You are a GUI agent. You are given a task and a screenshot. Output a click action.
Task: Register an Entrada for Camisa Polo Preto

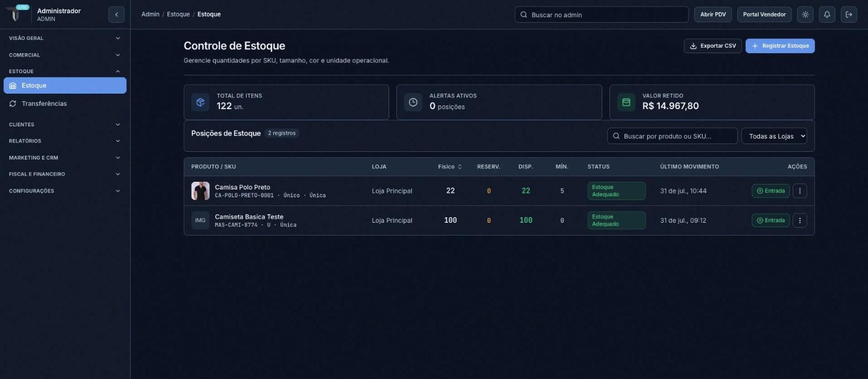771,191
